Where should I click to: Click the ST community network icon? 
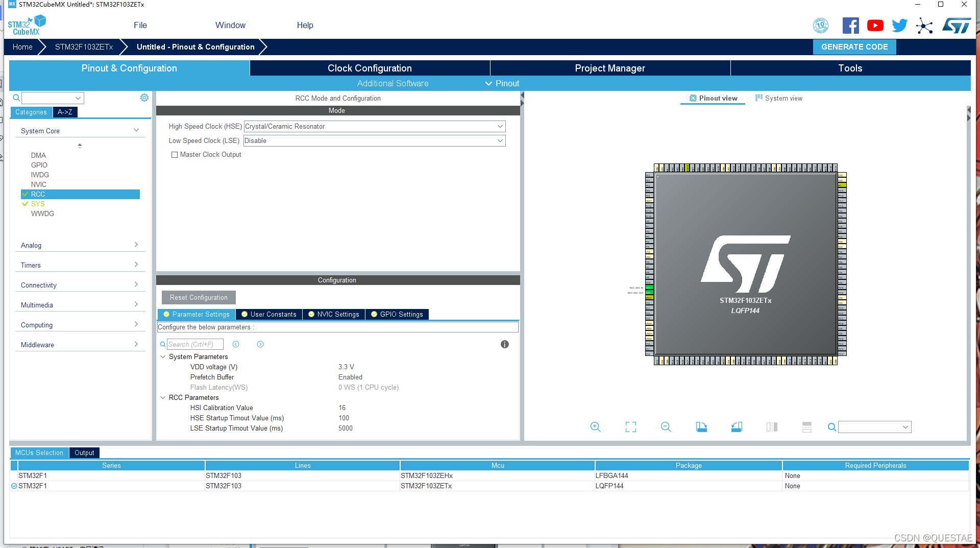[x=924, y=26]
